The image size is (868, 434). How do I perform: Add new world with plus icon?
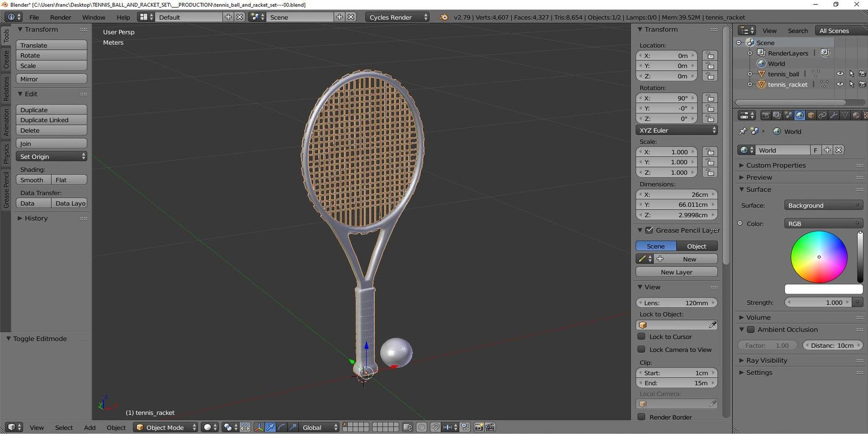coord(827,150)
